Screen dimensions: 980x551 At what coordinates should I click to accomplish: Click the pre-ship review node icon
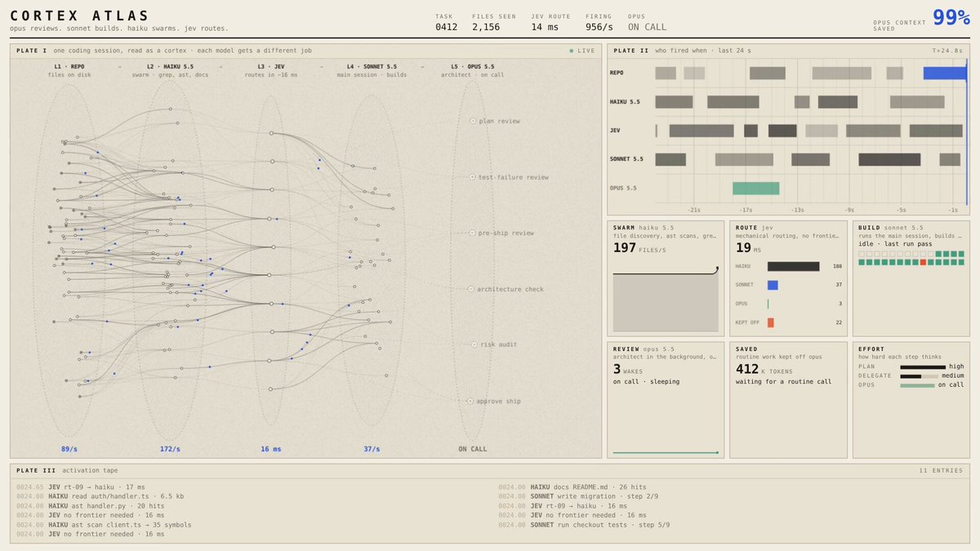coord(472,233)
